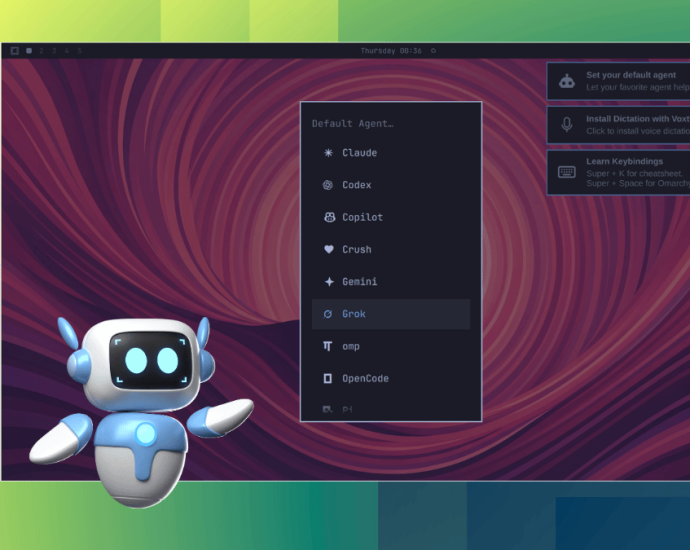The height and width of the screenshot is (550, 690).
Task: Click the small indicator icon beside the clock
Action: click(433, 51)
